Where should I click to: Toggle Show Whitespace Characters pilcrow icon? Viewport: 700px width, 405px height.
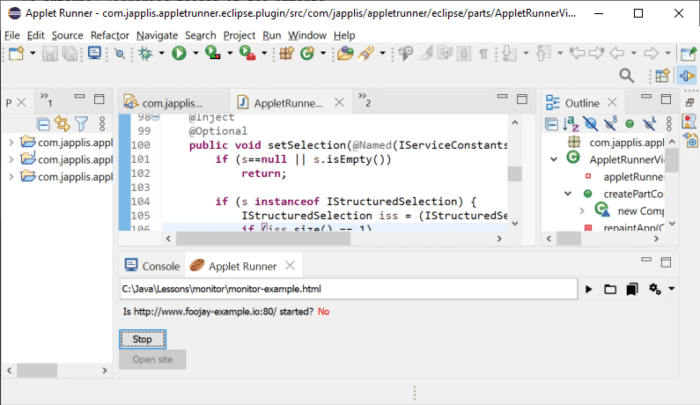(x=483, y=54)
